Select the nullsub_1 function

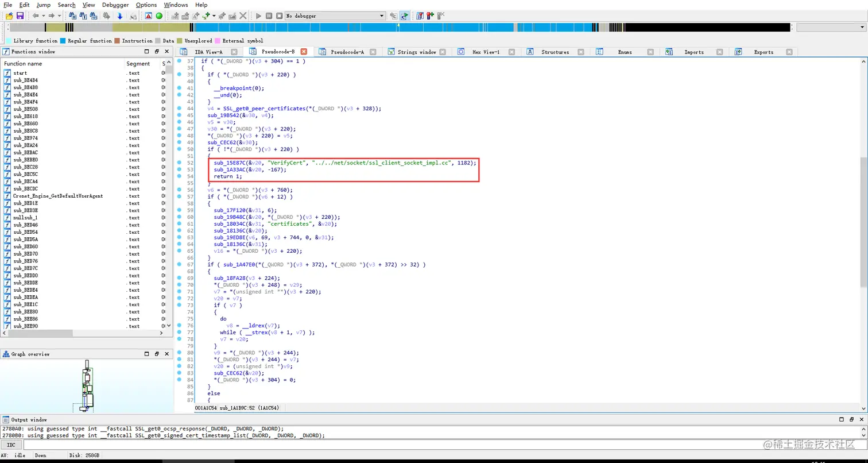83,218
